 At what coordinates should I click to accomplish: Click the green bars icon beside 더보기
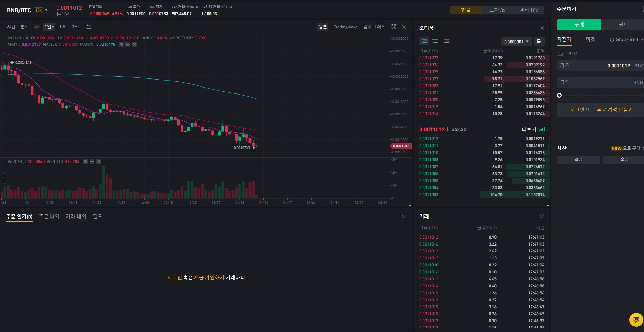pos(542,129)
